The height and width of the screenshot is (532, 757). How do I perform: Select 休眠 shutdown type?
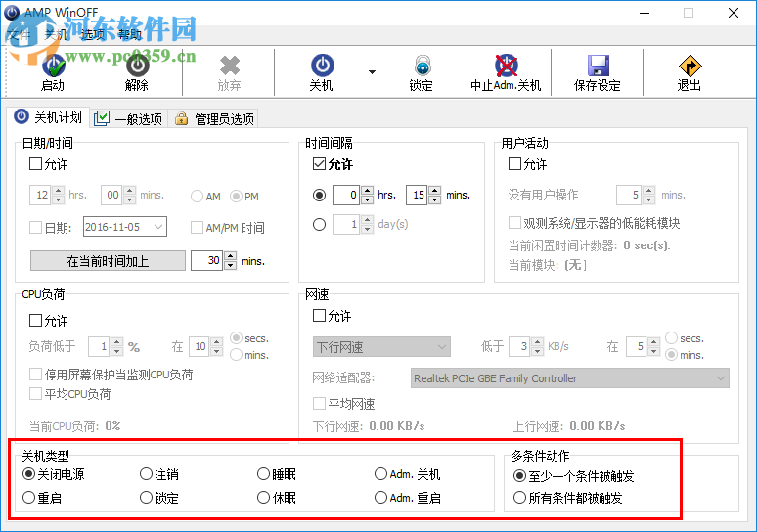coord(263,497)
